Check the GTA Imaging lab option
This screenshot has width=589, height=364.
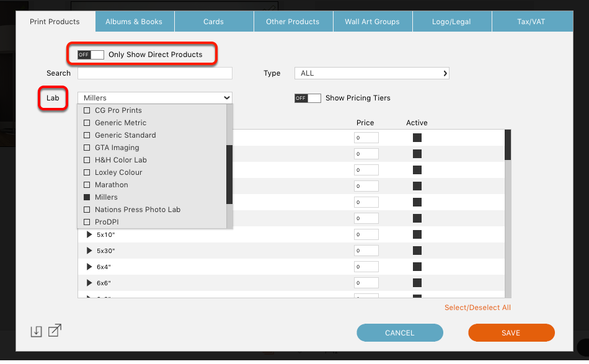(87, 148)
